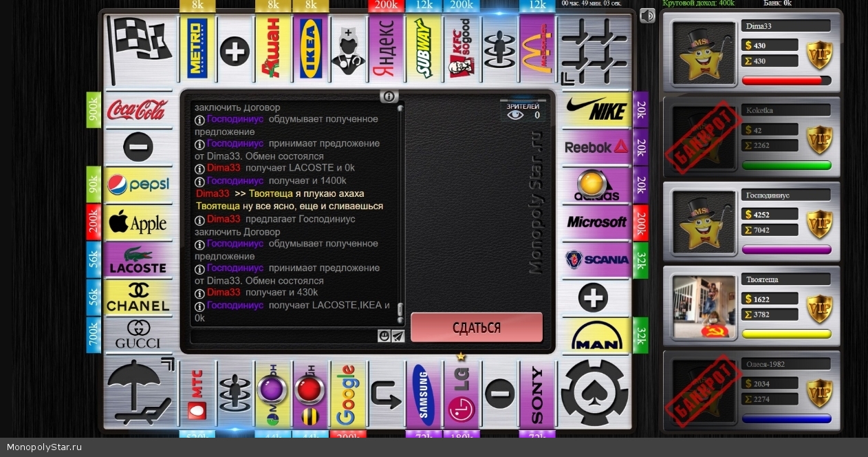Image resolution: width=868 pixels, height=457 pixels.
Task: Click the VIP badge on Господиниус's card
Action: (x=820, y=224)
